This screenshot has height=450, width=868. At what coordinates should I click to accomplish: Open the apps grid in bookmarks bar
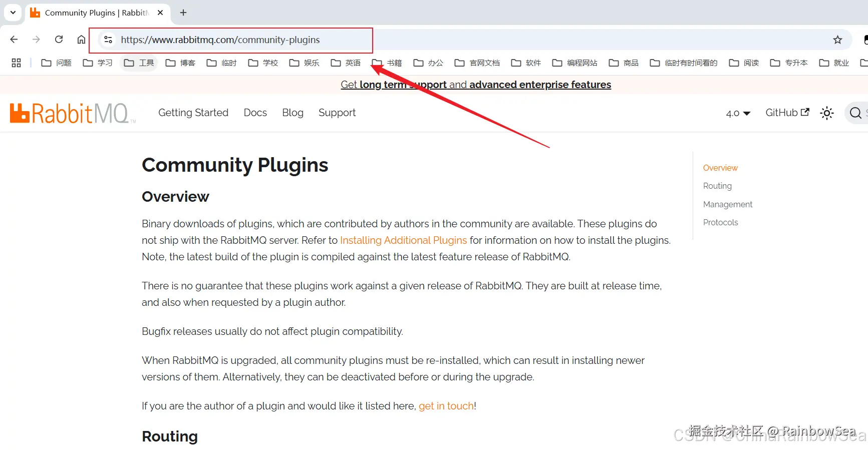[x=16, y=63]
